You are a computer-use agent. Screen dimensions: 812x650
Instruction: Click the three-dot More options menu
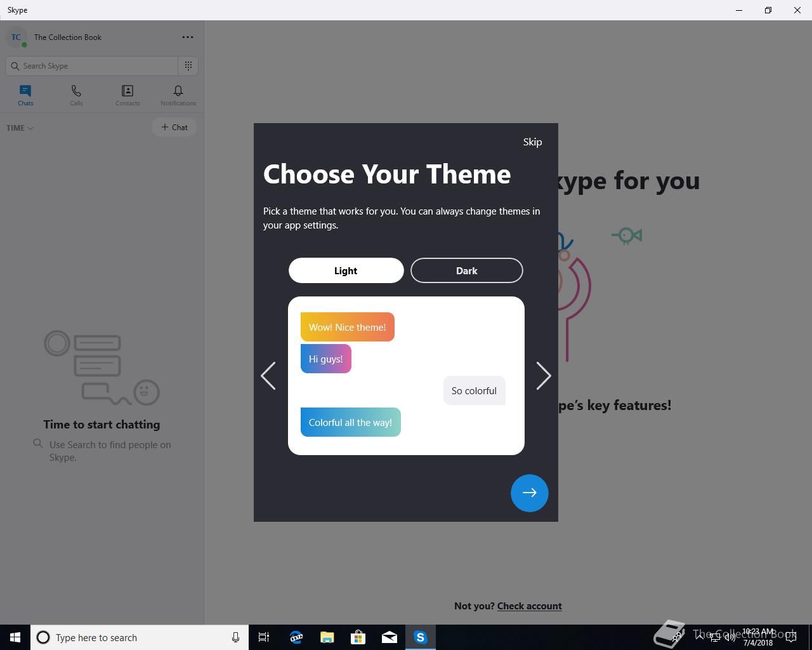click(x=188, y=37)
